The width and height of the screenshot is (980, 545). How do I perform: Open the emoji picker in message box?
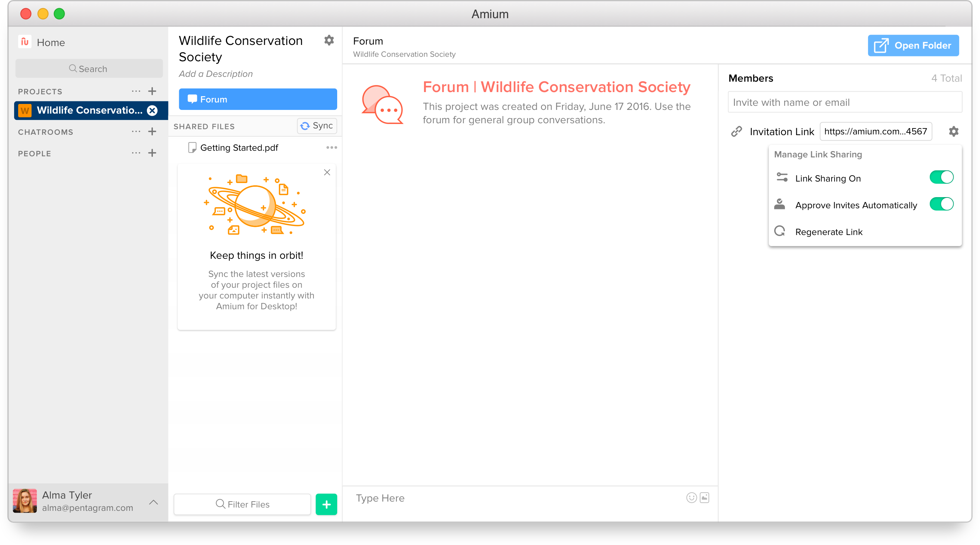[x=691, y=498]
